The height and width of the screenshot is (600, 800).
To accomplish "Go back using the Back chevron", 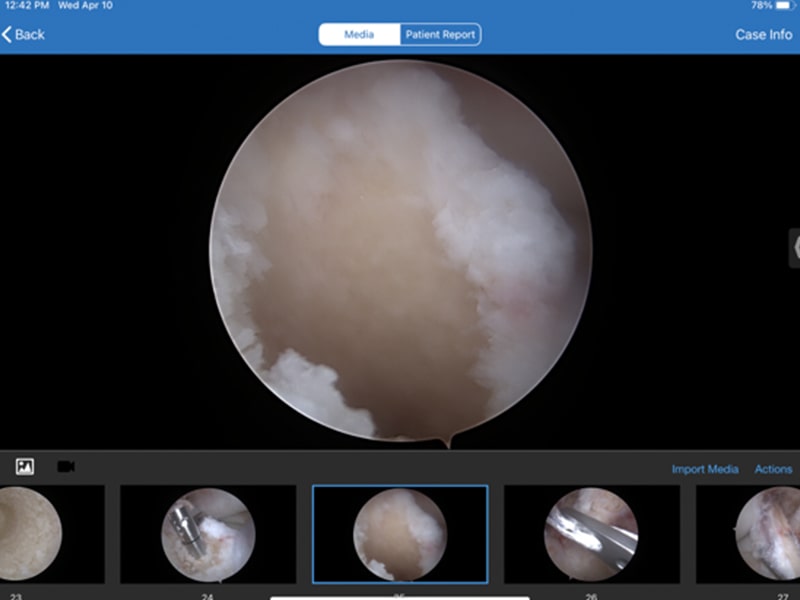I will click(x=23, y=35).
